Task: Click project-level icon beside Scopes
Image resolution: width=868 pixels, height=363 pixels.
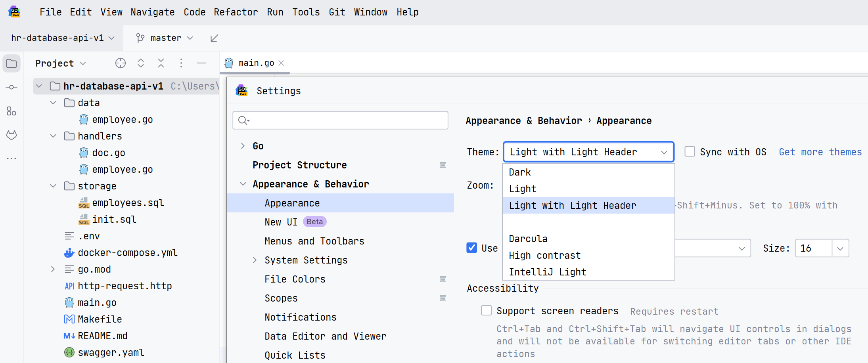Action: 443,298
